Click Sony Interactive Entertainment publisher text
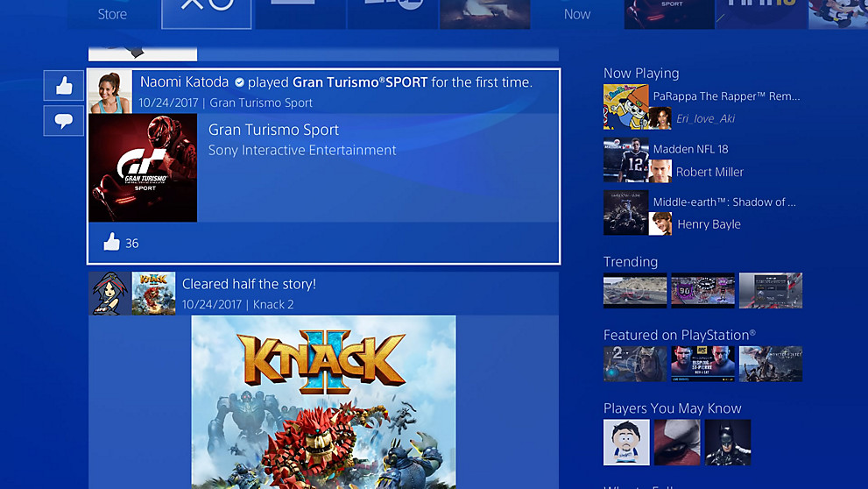 (x=302, y=150)
